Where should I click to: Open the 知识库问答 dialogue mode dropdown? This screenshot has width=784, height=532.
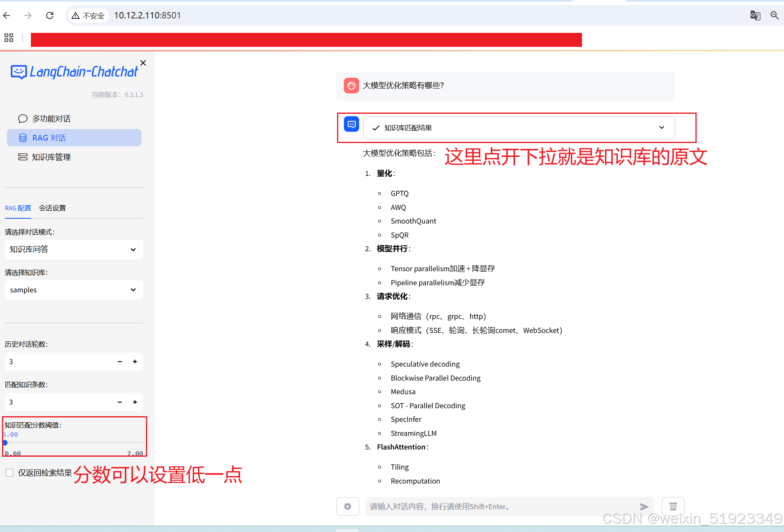pyautogui.click(x=74, y=250)
